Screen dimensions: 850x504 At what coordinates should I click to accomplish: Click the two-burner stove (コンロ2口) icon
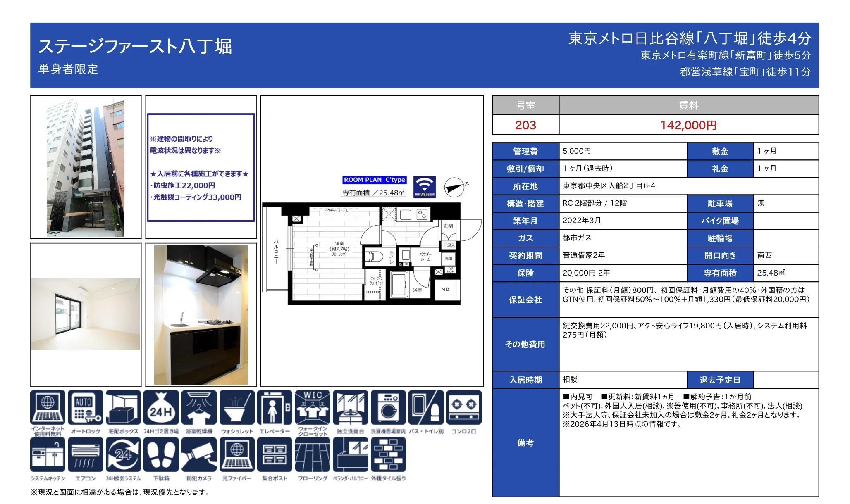(x=464, y=407)
